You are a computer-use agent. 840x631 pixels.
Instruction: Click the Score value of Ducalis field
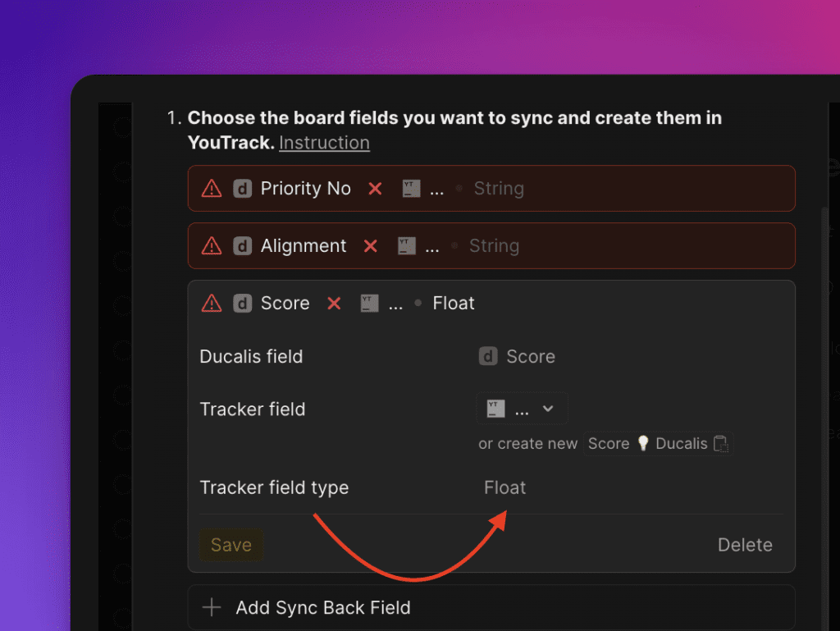[x=531, y=357]
